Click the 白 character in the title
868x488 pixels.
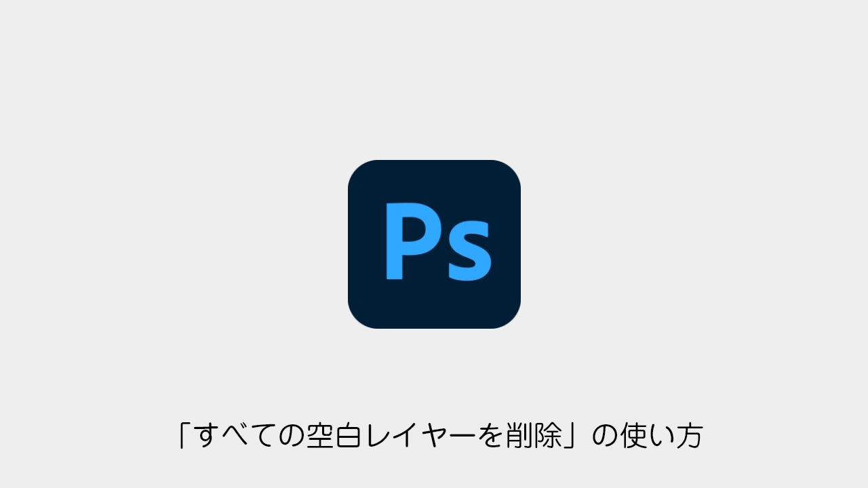click(x=347, y=436)
